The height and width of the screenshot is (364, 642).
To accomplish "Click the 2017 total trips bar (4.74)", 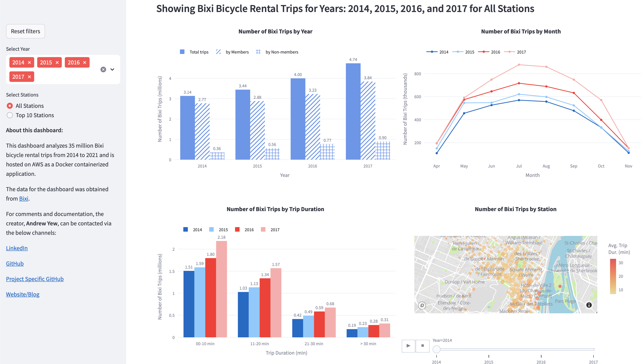I will (x=353, y=112).
